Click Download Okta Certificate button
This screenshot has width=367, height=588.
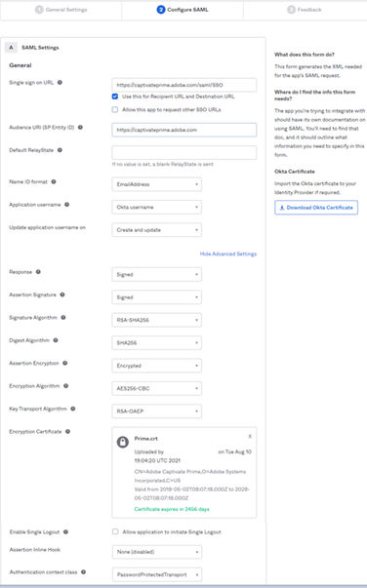point(316,208)
